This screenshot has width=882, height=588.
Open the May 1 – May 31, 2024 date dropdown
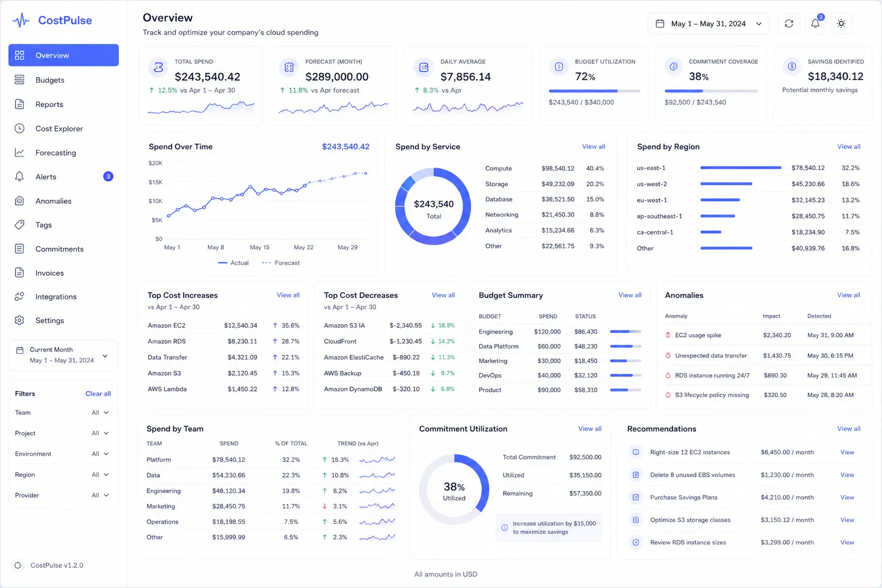pos(709,24)
